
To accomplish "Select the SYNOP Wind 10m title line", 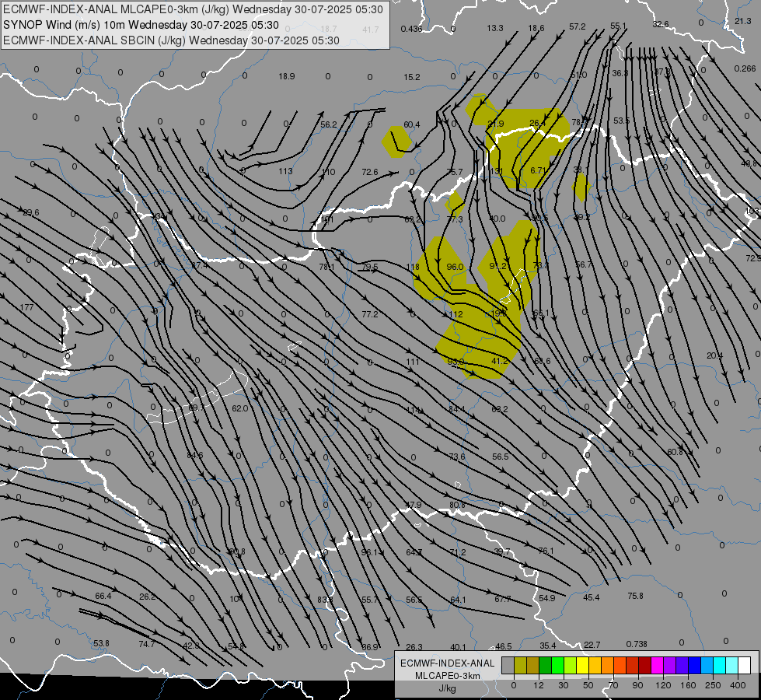I will (x=141, y=25).
